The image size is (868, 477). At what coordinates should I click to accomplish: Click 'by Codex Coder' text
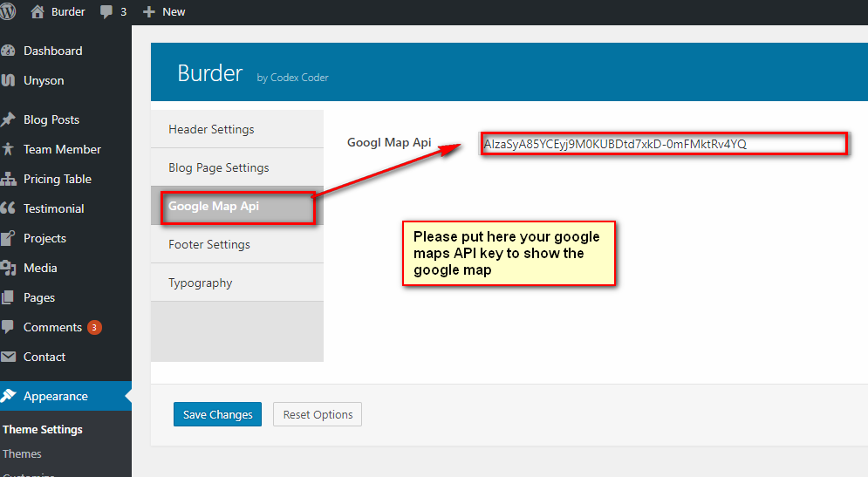(x=292, y=78)
